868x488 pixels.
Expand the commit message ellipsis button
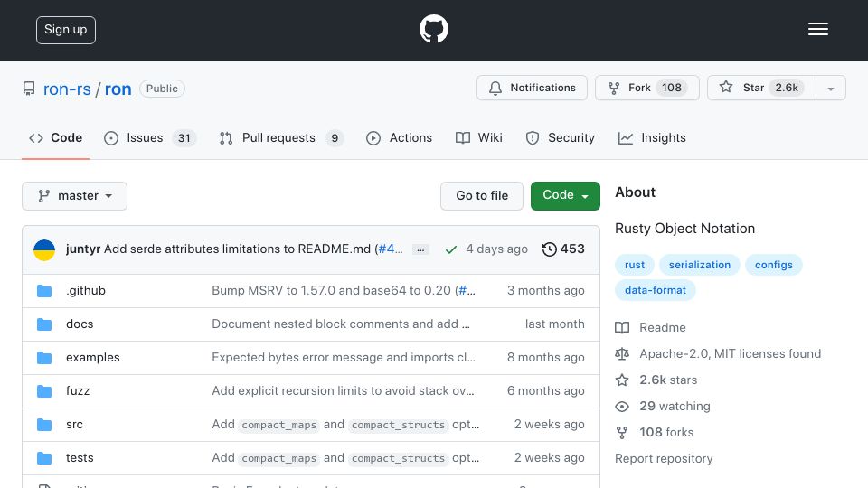pyautogui.click(x=420, y=250)
